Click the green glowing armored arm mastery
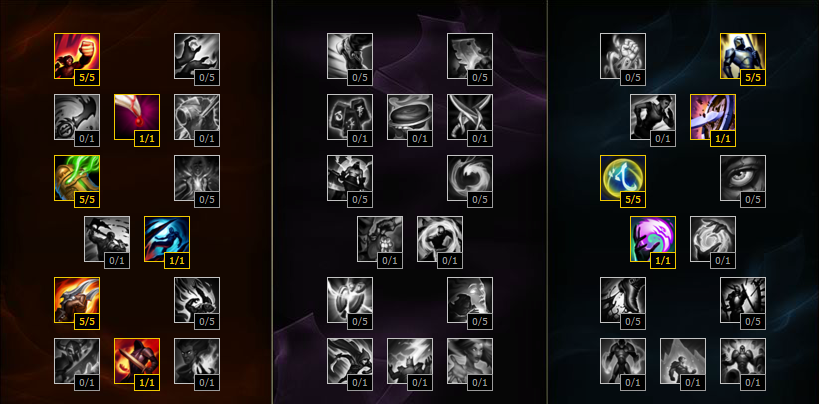 77,178
